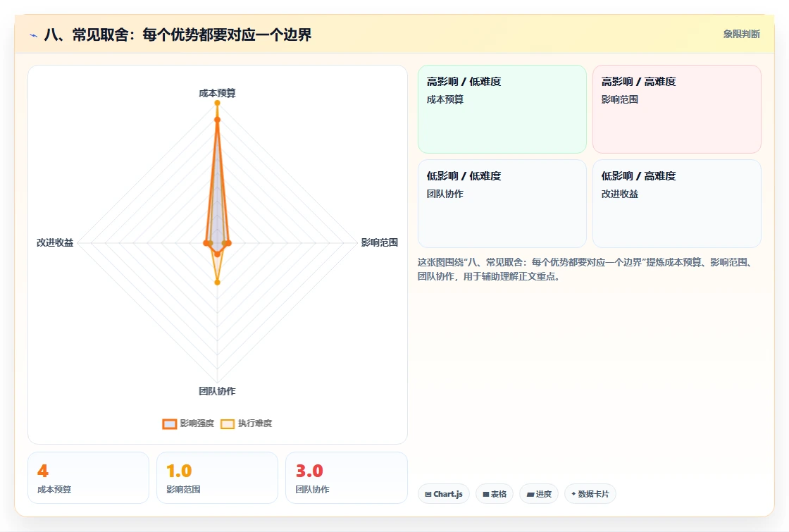Screen dimensions: 789x532
Task: Click the 改进收益 radar axis label
Action: 55,242
